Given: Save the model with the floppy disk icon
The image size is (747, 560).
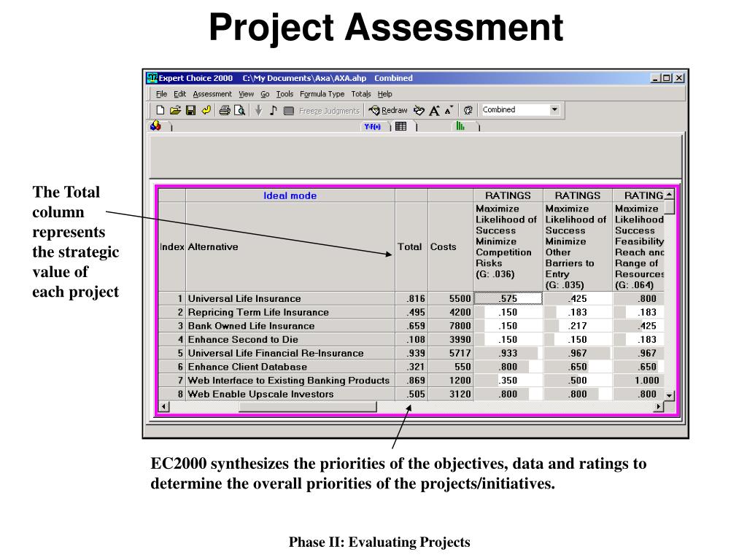Looking at the screenshot, I should pyautogui.click(x=190, y=110).
